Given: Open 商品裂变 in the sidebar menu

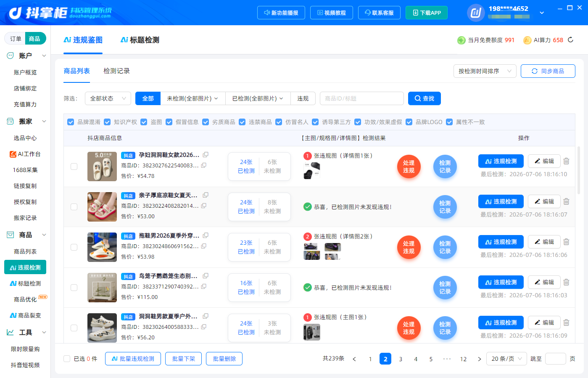Looking at the screenshot, I should click(25, 315).
